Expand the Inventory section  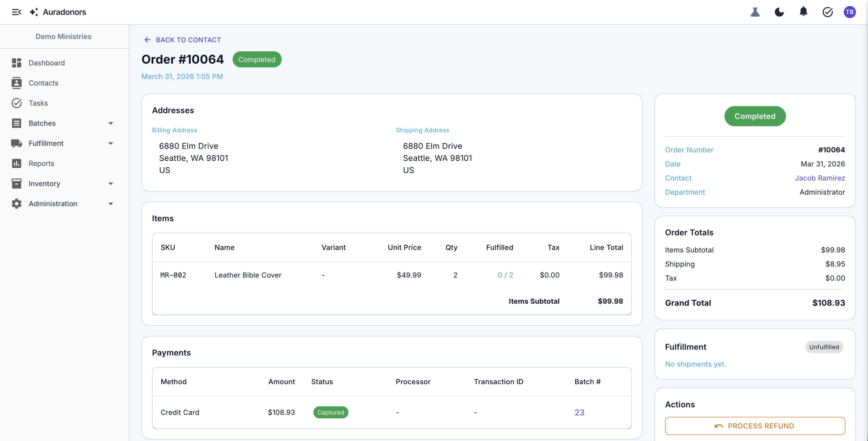111,184
